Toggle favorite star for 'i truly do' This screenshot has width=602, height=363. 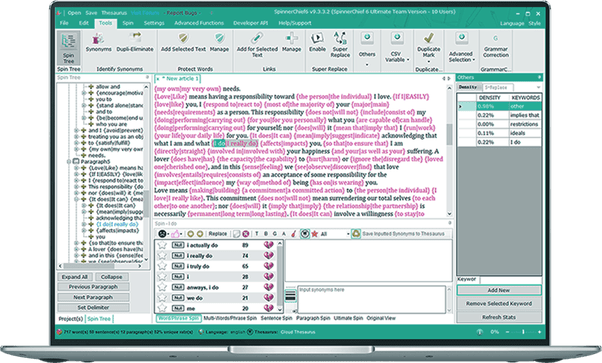click(162, 266)
